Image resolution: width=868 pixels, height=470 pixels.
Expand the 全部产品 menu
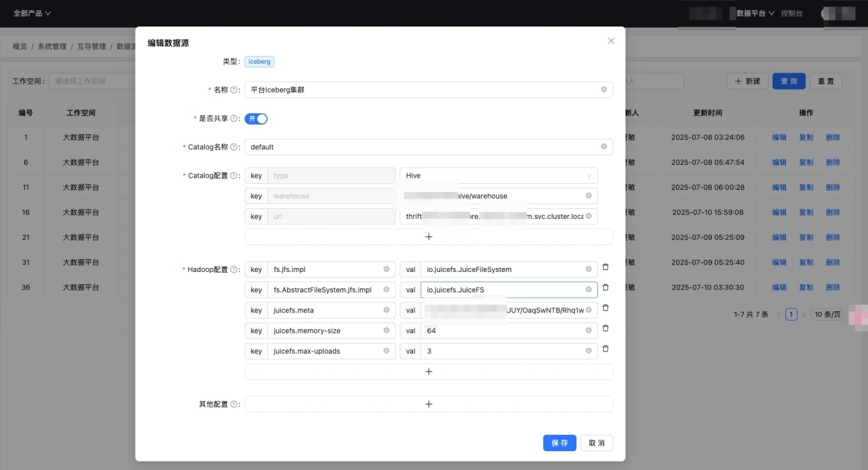[x=32, y=13]
